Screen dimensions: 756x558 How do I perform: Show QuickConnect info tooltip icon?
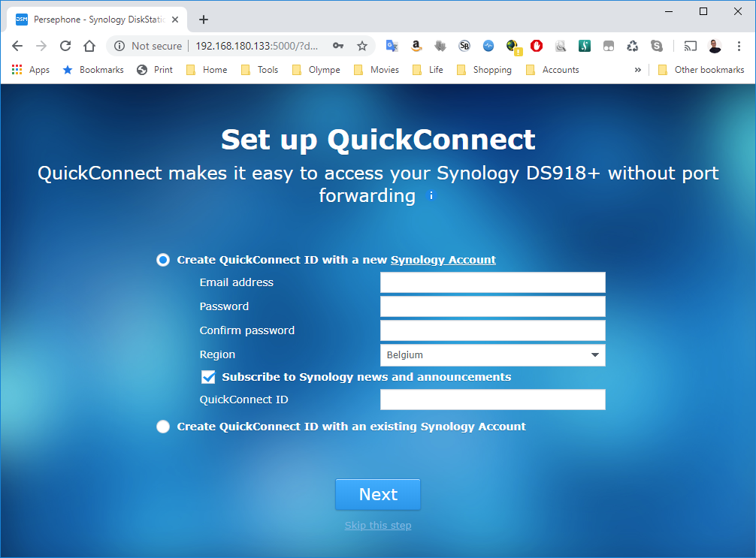pyautogui.click(x=431, y=195)
